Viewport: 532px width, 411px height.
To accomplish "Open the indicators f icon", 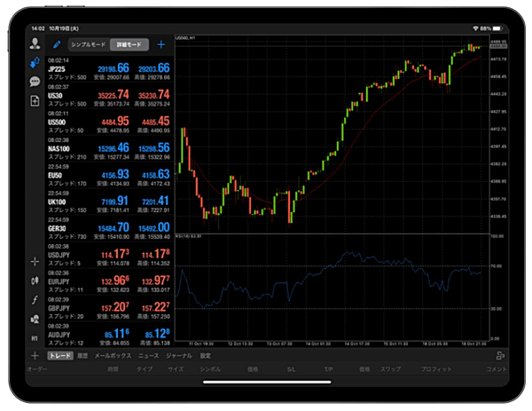I will click(35, 300).
